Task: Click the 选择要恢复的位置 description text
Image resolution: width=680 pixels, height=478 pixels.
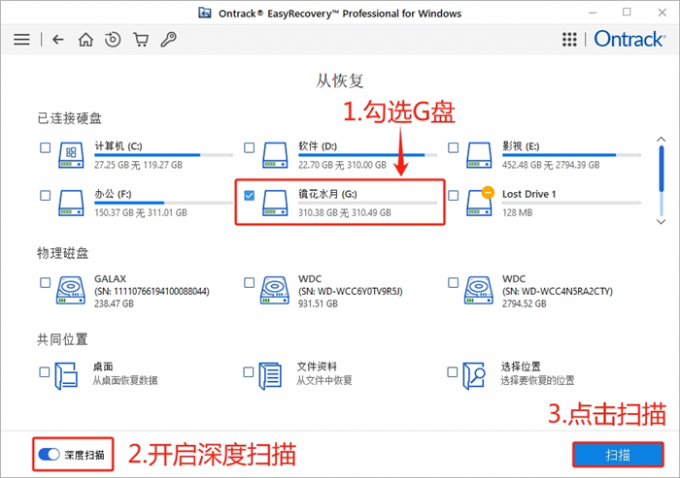Action: tap(537, 380)
